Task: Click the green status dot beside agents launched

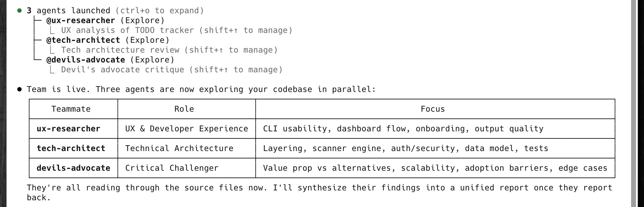Action: tap(20, 11)
